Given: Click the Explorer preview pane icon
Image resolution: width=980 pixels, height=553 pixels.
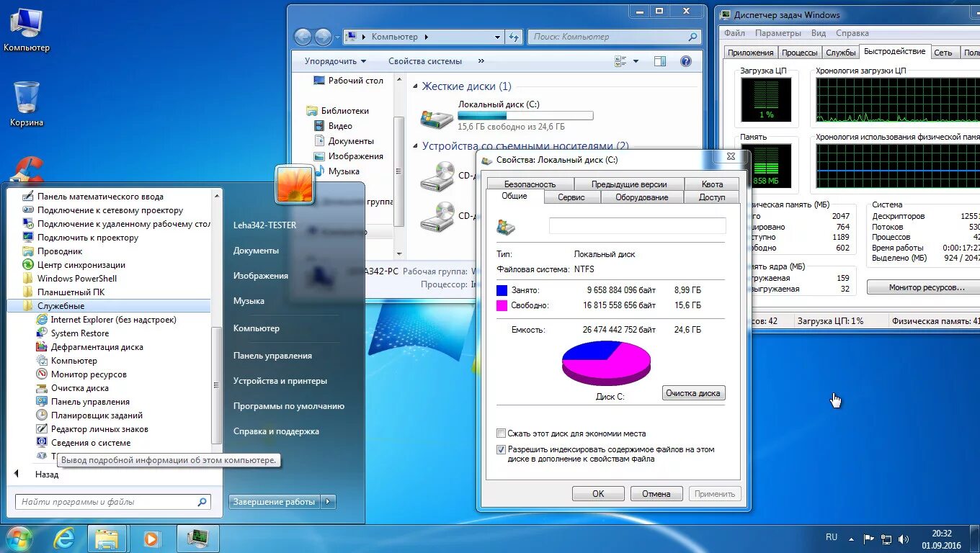Looking at the screenshot, I should [x=660, y=61].
